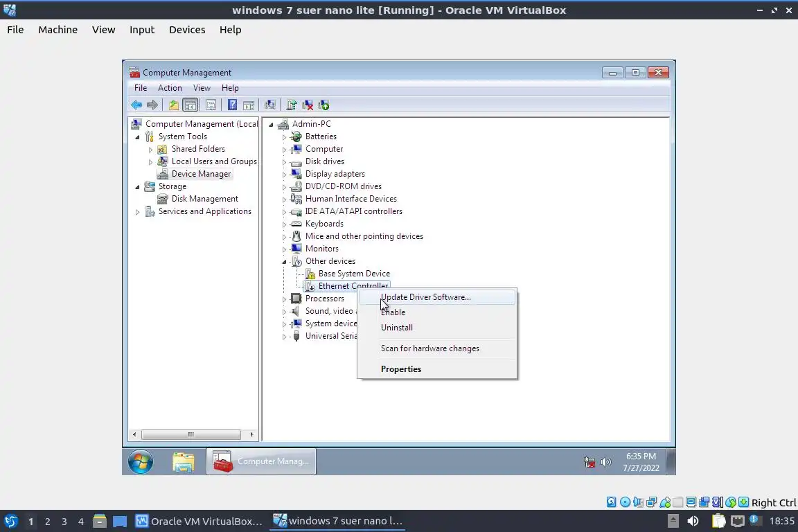
Task: Open the Action menu in Computer Management
Action: [x=170, y=88]
